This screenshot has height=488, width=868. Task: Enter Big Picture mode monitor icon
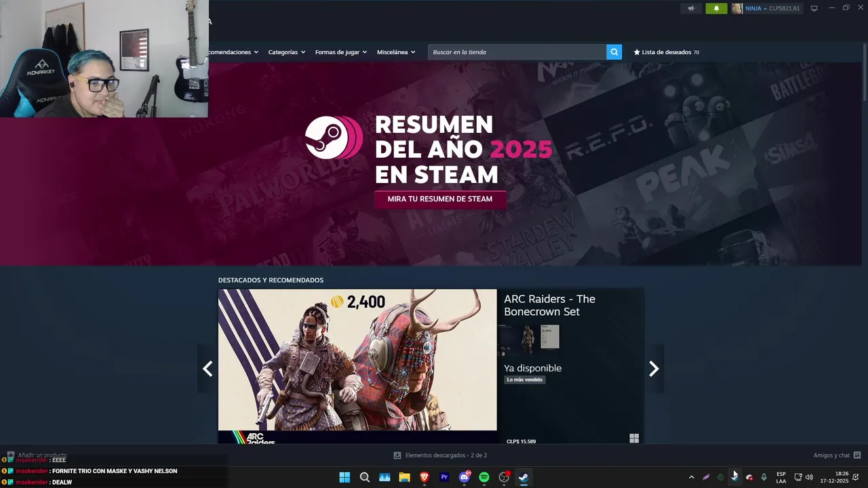[814, 8]
